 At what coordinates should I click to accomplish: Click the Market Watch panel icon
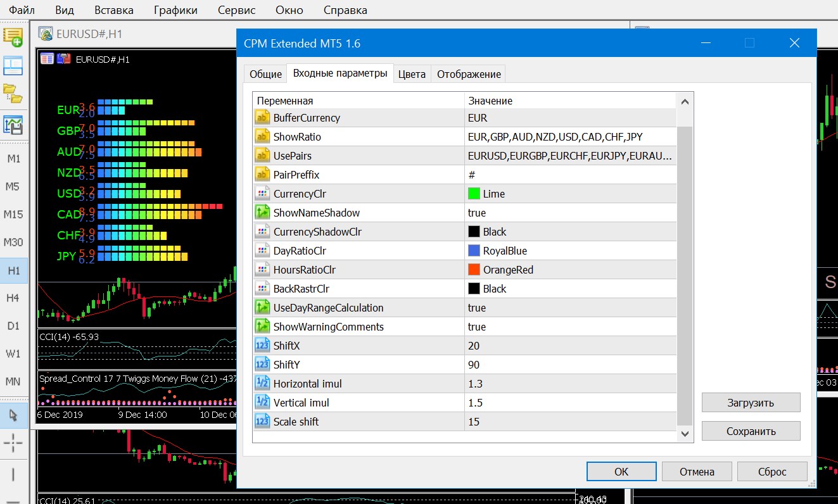[13, 65]
